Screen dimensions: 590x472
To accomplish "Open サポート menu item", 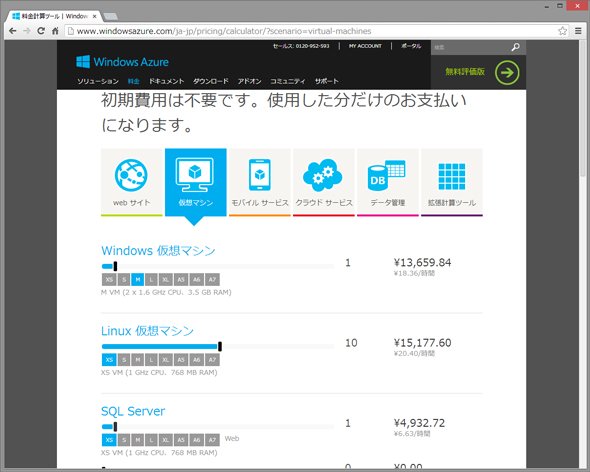I will 327,81.
